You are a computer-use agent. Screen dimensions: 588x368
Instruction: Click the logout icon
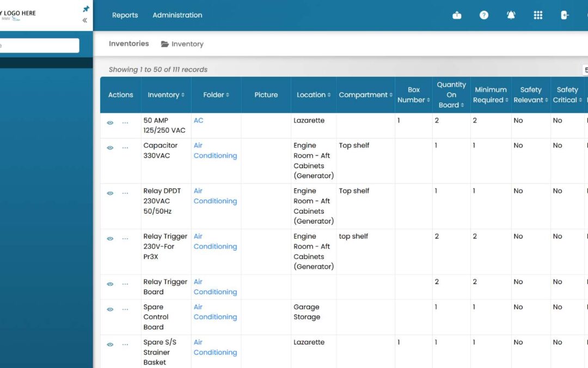[565, 15]
